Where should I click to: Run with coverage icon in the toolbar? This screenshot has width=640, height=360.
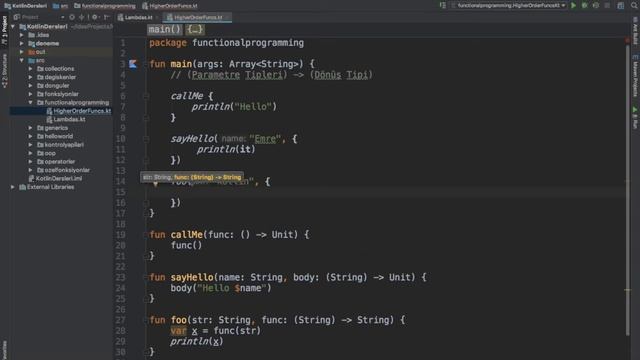click(596, 5)
